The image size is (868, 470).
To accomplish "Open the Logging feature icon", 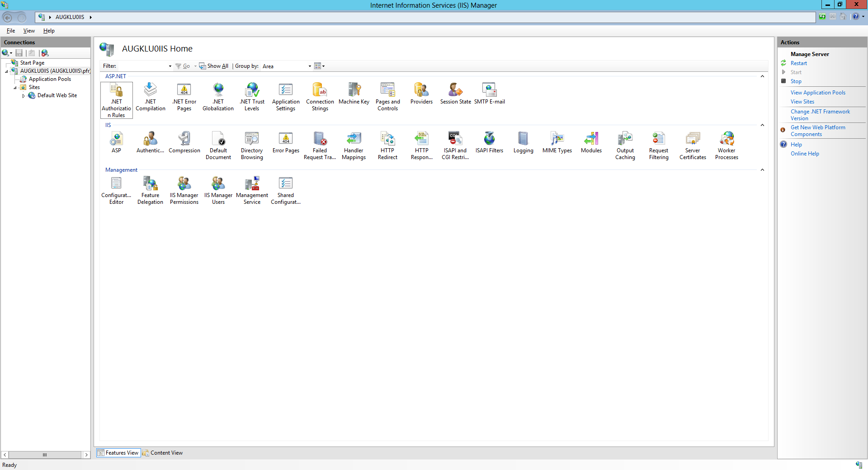I will [523, 143].
